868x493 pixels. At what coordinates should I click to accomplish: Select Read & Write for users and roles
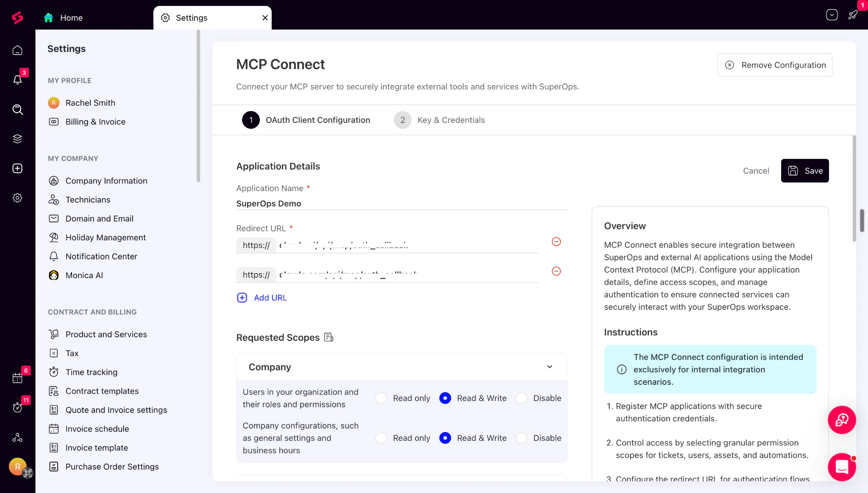click(445, 398)
